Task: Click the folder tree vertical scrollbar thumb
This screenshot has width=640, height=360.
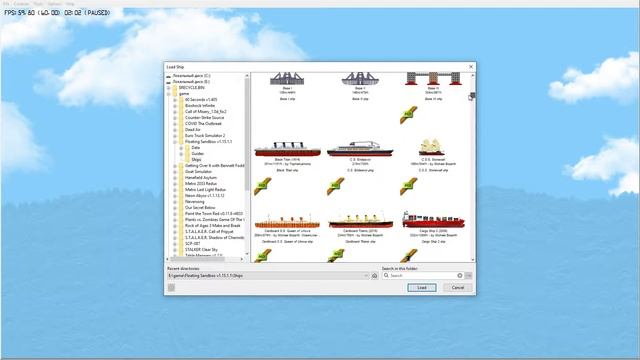Action: (247, 135)
